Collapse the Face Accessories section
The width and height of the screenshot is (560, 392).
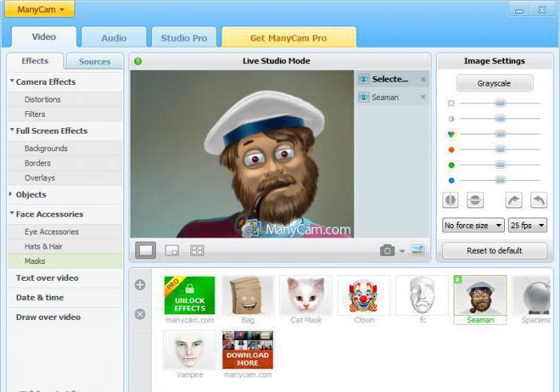click(12, 214)
